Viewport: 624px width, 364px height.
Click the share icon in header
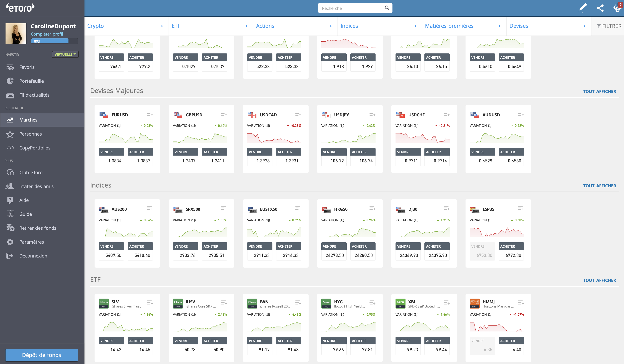pyautogui.click(x=600, y=8)
